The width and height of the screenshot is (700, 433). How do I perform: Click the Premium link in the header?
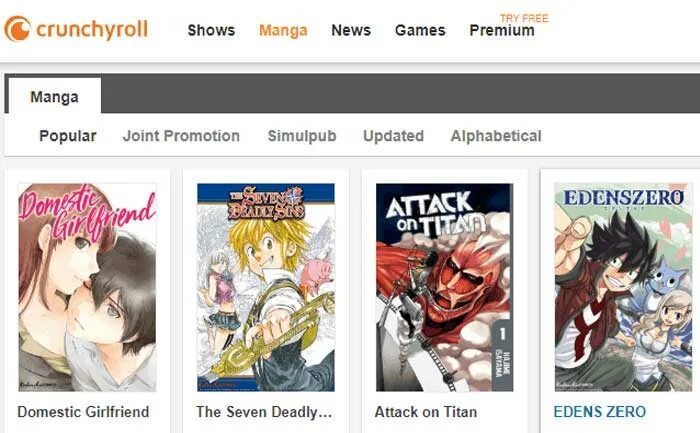click(502, 30)
